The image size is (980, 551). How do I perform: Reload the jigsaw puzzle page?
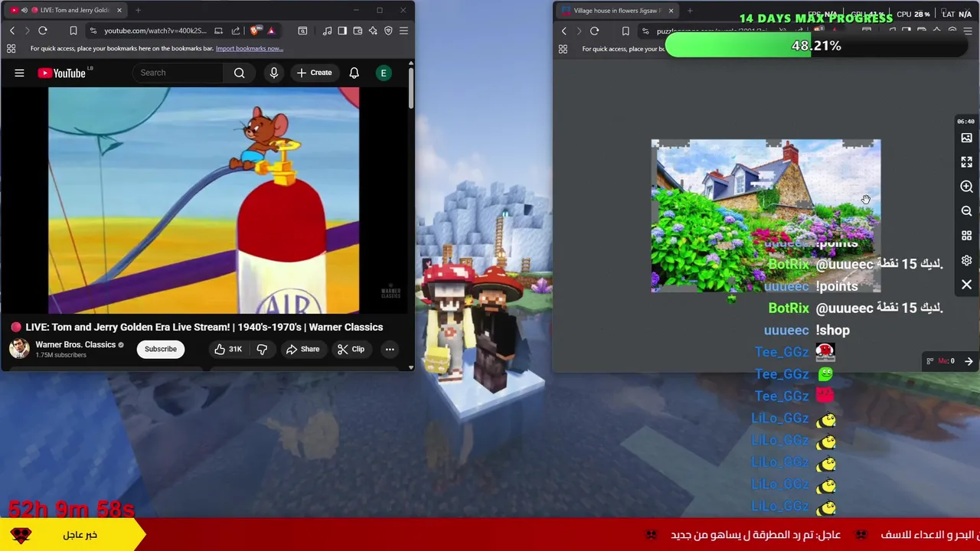tap(594, 31)
